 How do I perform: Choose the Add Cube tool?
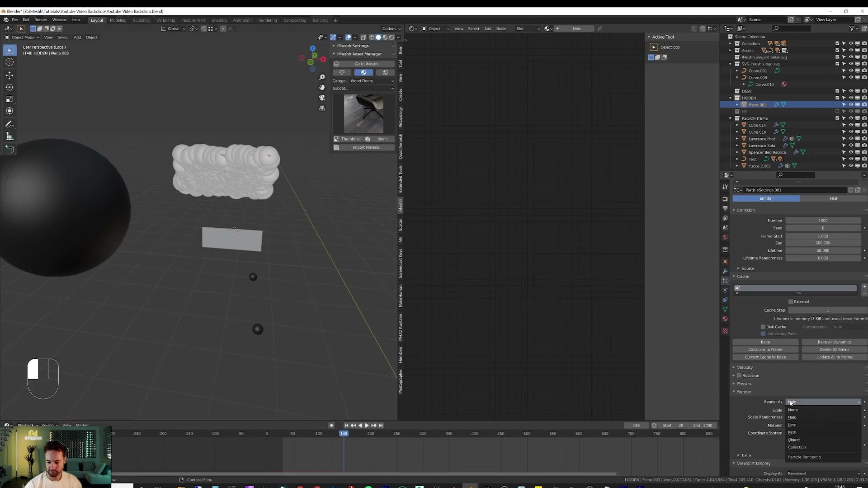pos(9,150)
